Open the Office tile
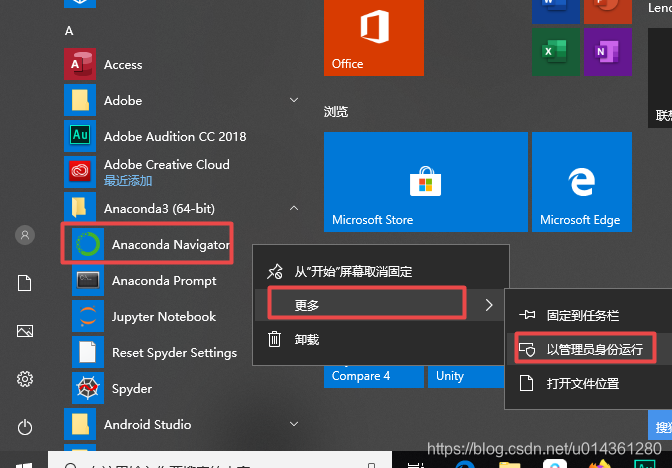The image size is (672, 468). [x=374, y=38]
